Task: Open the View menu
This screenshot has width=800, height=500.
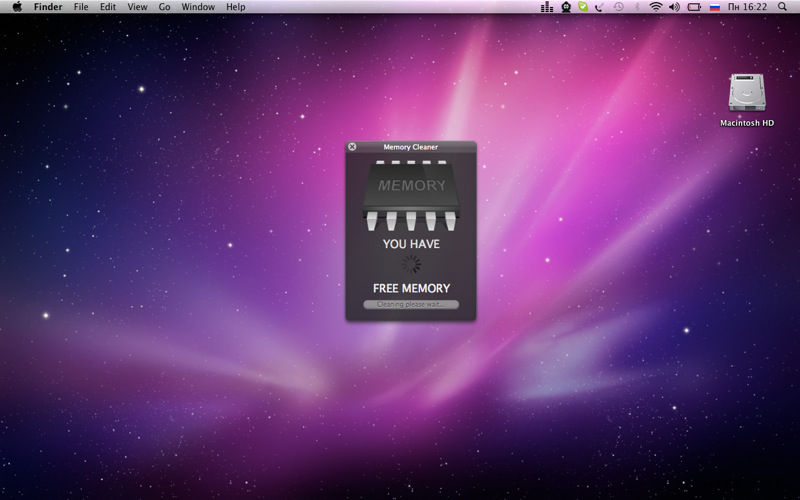Action: 137,7
